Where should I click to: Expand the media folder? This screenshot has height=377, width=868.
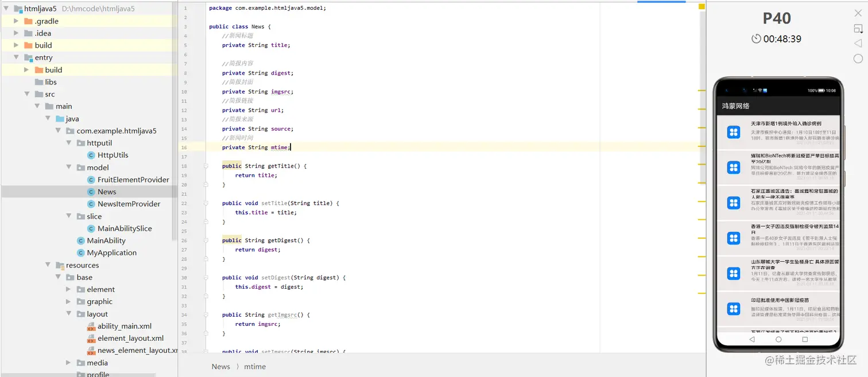(x=69, y=363)
